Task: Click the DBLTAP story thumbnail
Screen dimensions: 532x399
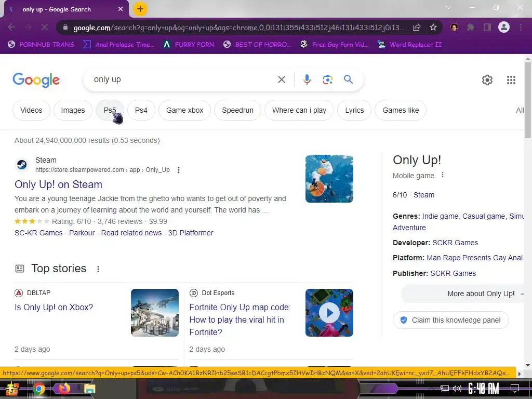Action: click(x=155, y=312)
